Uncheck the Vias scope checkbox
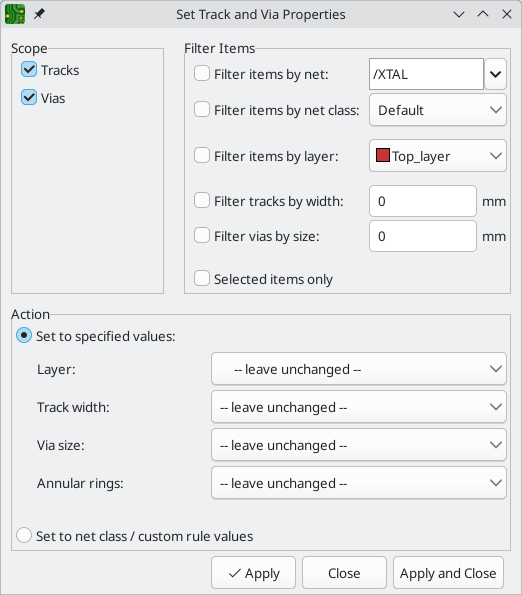 coord(29,98)
